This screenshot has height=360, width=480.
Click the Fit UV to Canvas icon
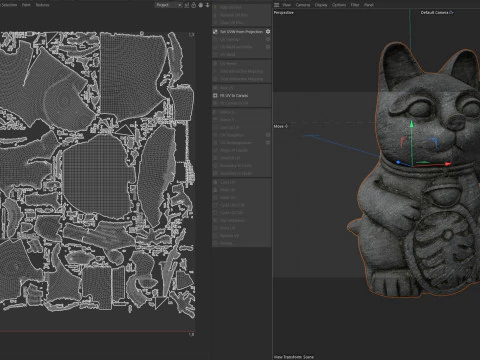point(215,95)
